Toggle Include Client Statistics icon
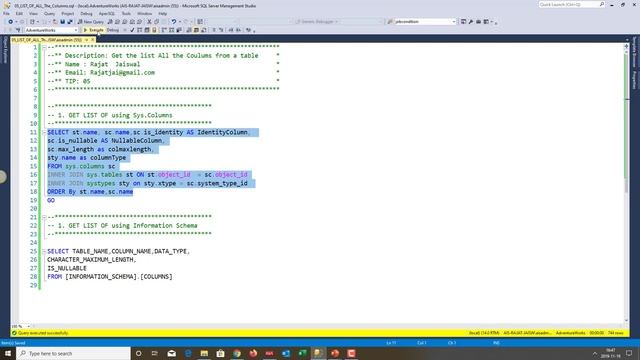 click(179, 30)
